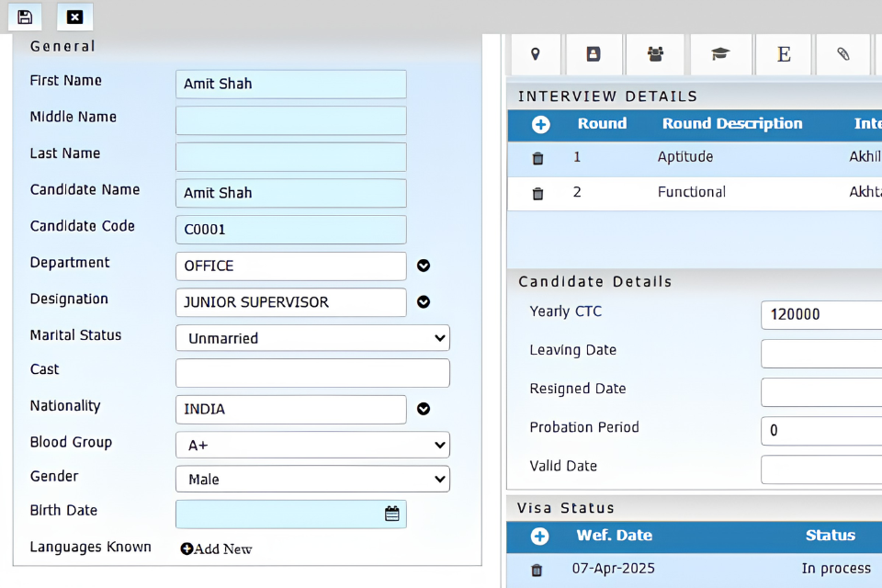Click the Department field showing OFFICE

[291, 266]
